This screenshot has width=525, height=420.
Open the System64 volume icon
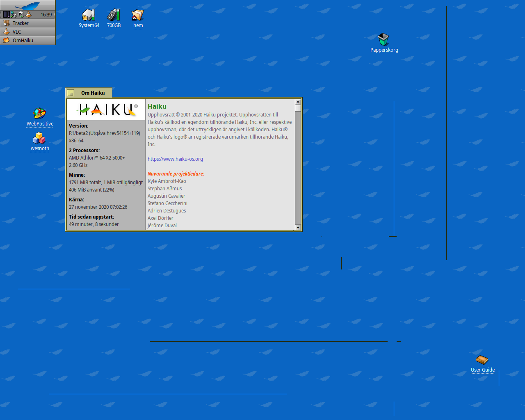(x=89, y=15)
